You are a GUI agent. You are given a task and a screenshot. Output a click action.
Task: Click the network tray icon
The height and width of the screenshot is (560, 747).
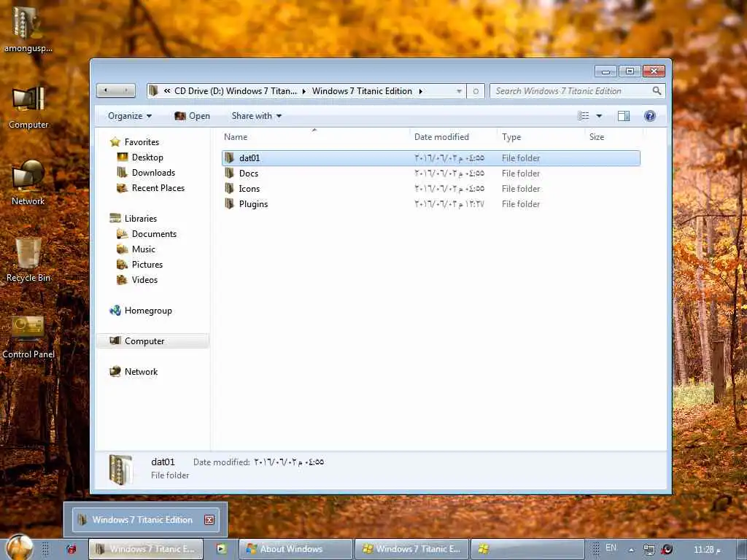pos(649,550)
